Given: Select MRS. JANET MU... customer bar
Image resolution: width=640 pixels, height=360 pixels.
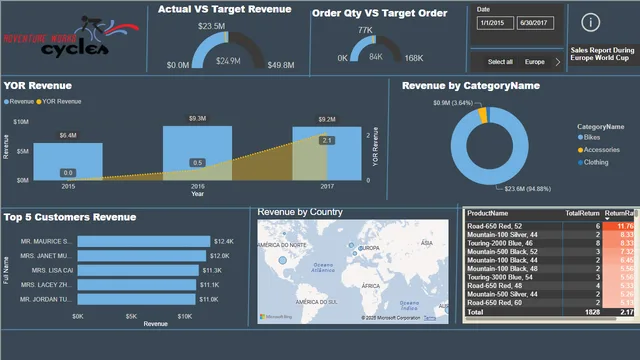Looking at the screenshot, I should [x=142, y=256].
